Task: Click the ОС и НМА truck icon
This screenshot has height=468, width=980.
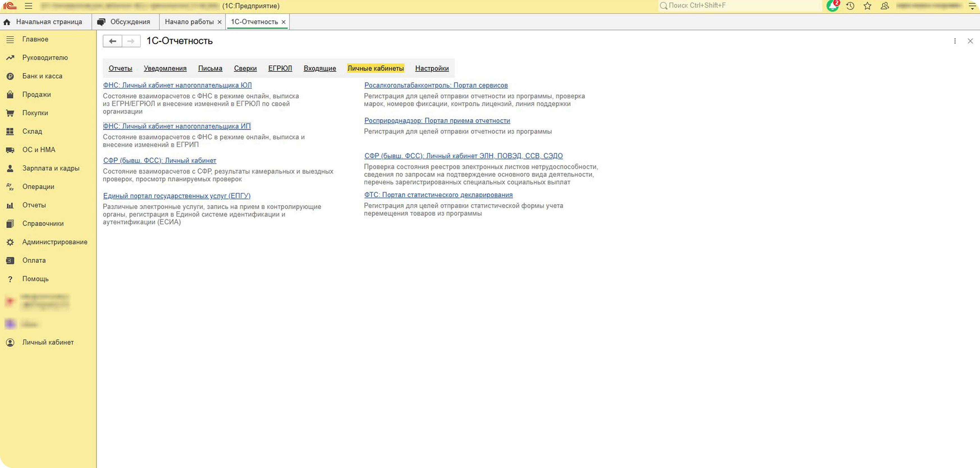Action: [10, 150]
